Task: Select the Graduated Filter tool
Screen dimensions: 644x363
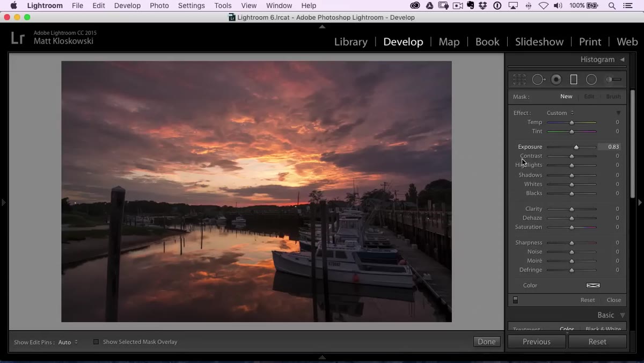Action: [574, 79]
